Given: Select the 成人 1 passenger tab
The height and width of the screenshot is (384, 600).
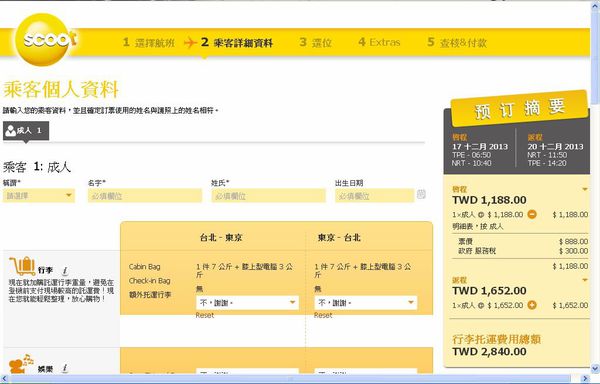Looking at the screenshot, I should [26, 131].
